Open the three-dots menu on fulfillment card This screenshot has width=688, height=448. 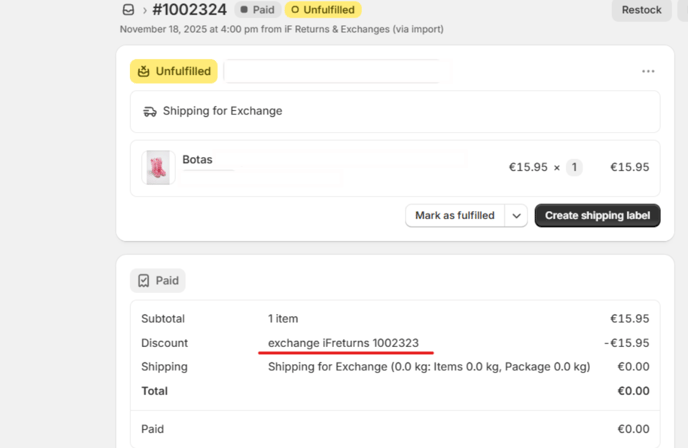point(648,71)
